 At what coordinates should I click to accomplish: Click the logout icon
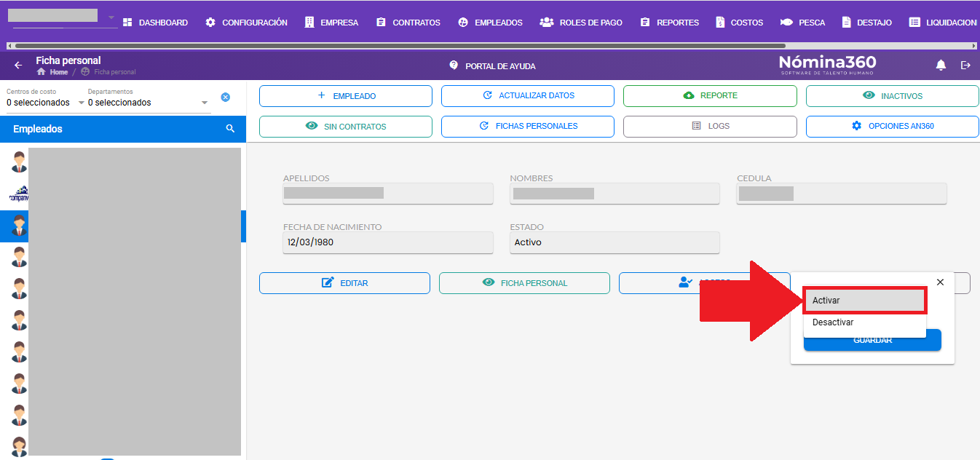(x=966, y=66)
